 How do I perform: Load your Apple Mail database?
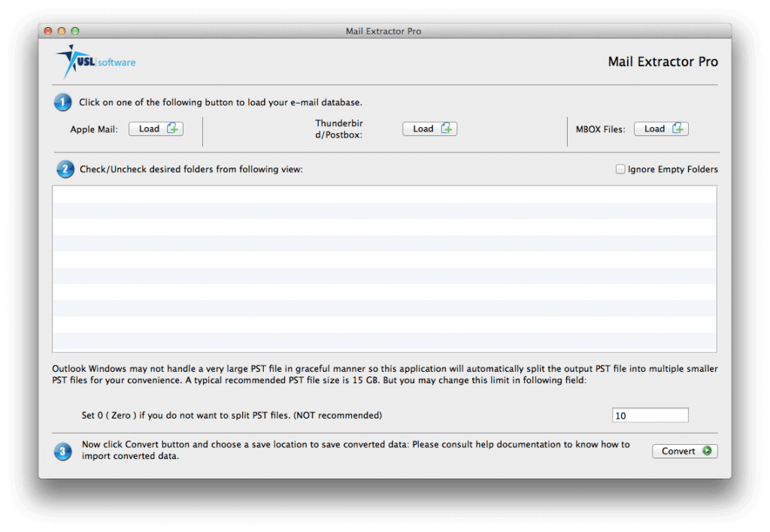(x=156, y=128)
